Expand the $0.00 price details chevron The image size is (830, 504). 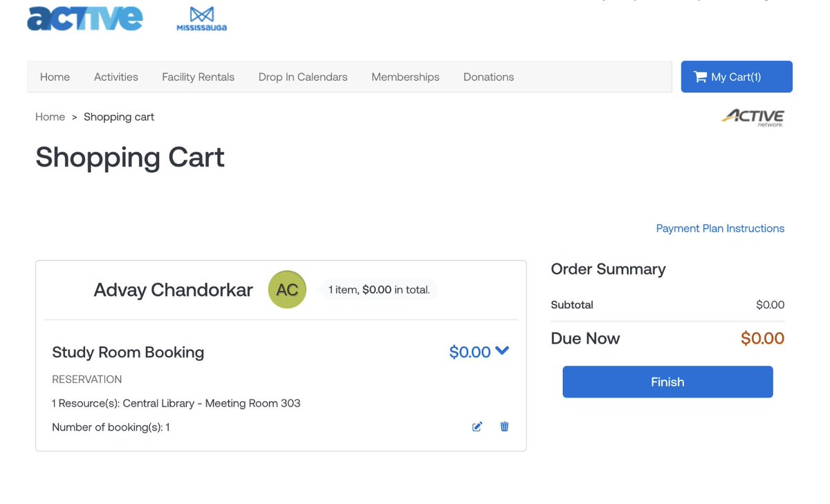502,351
